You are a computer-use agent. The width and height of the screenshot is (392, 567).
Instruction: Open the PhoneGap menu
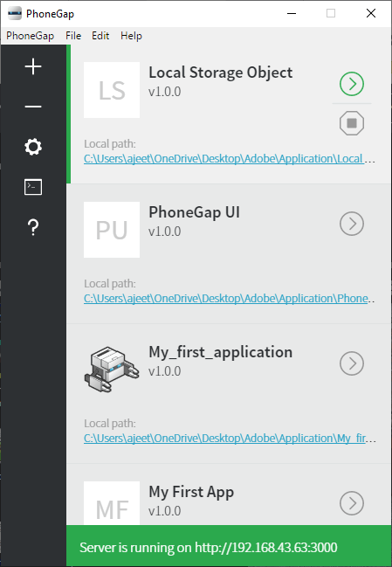point(30,36)
